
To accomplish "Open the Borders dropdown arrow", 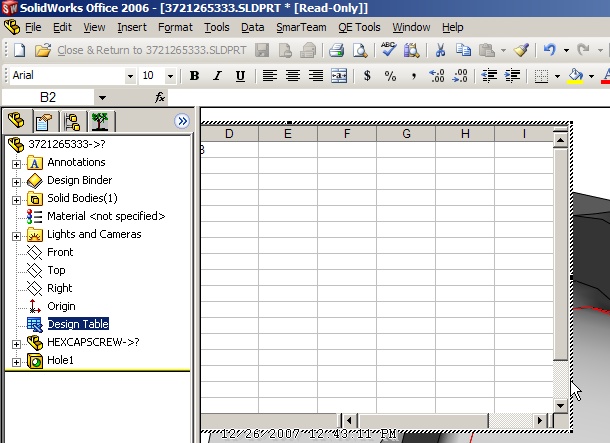I will pos(557,76).
